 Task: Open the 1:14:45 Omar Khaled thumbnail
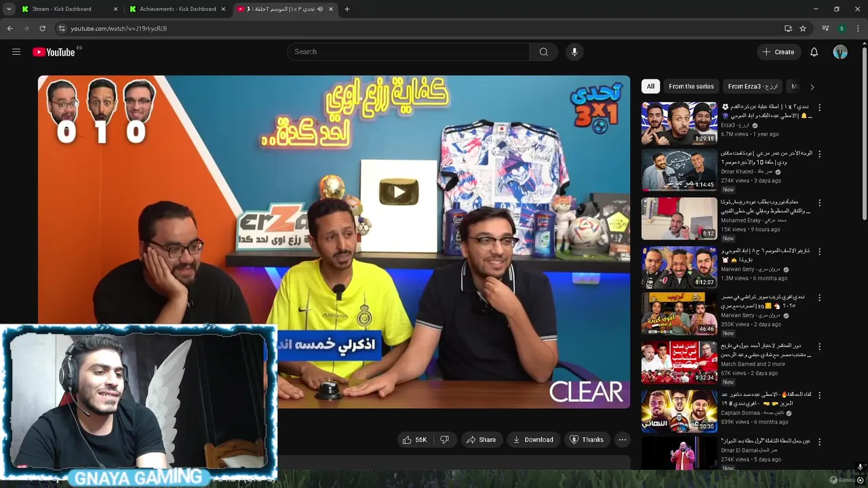point(679,170)
